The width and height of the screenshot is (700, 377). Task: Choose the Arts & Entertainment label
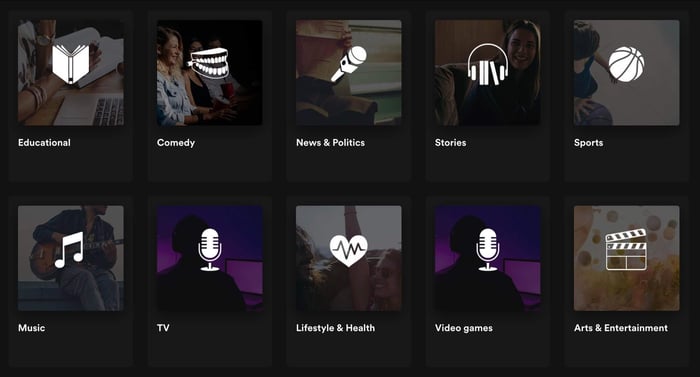621,328
